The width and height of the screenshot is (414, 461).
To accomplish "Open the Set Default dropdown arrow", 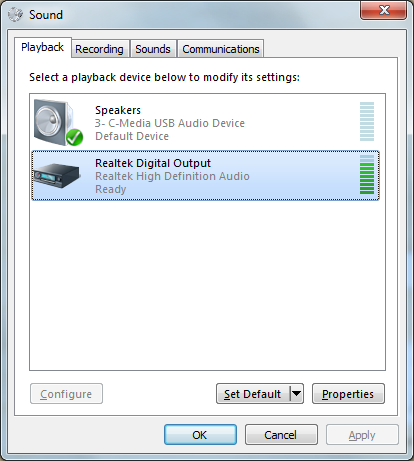I will [296, 394].
